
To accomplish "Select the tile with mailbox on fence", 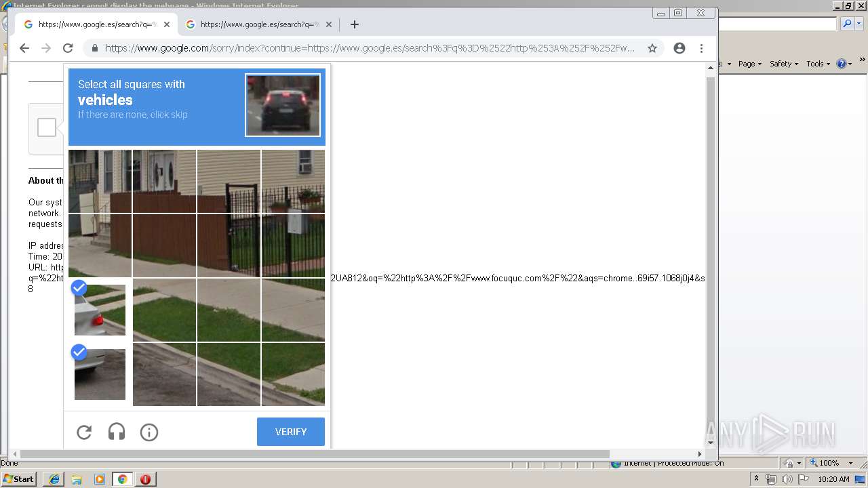I will tap(293, 245).
